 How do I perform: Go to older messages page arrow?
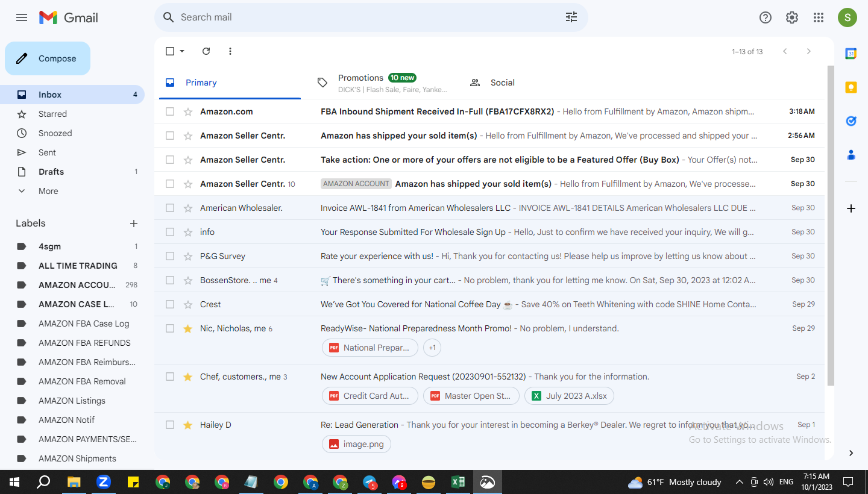coord(809,51)
